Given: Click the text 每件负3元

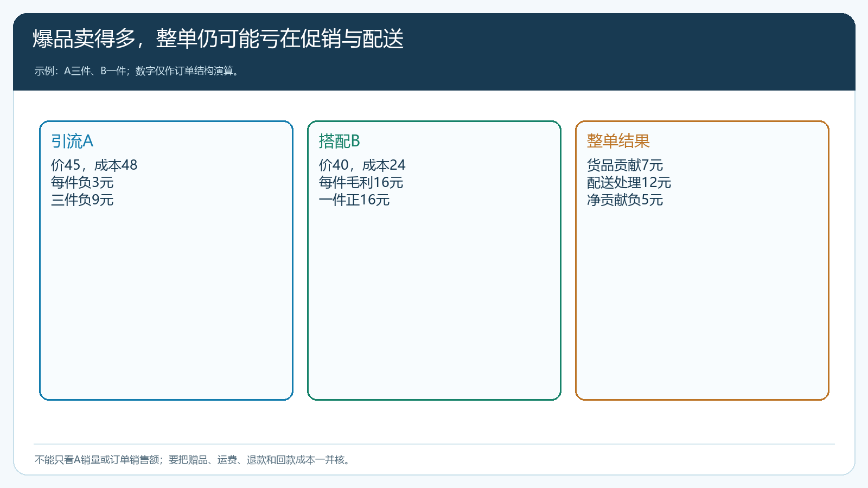Looking at the screenshot, I should 82,182.
